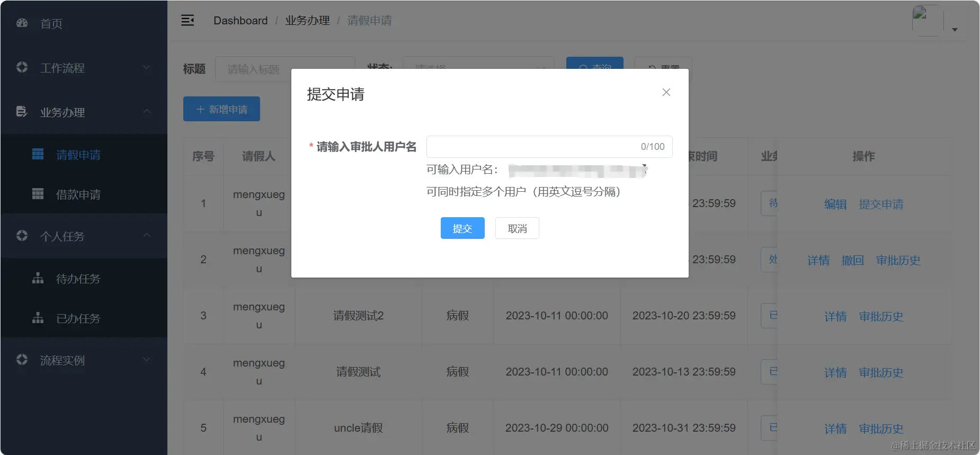Click 详情 link in row 2

point(818,260)
